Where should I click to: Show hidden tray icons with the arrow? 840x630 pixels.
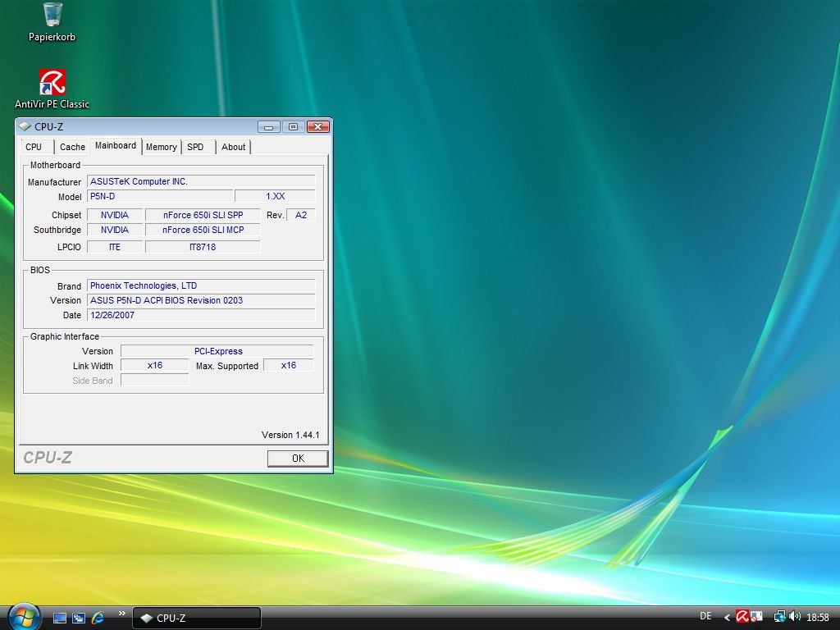click(x=727, y=618)
